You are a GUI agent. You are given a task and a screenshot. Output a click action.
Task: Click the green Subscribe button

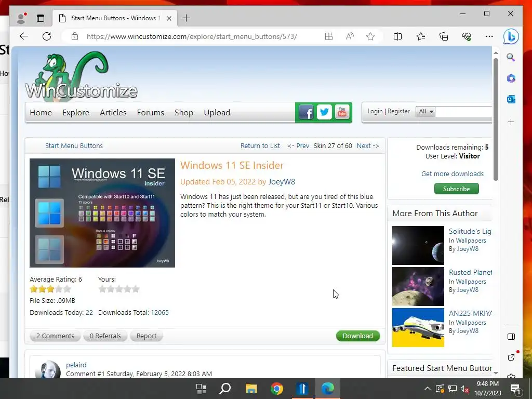[456, 189]
